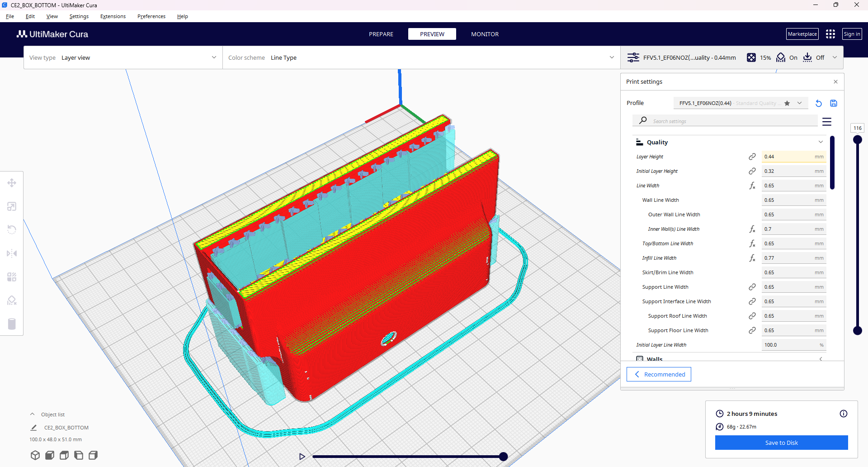
Task: Click function icon beside Inner Wall(s) Line Width
Action: [x=752, y=229]
